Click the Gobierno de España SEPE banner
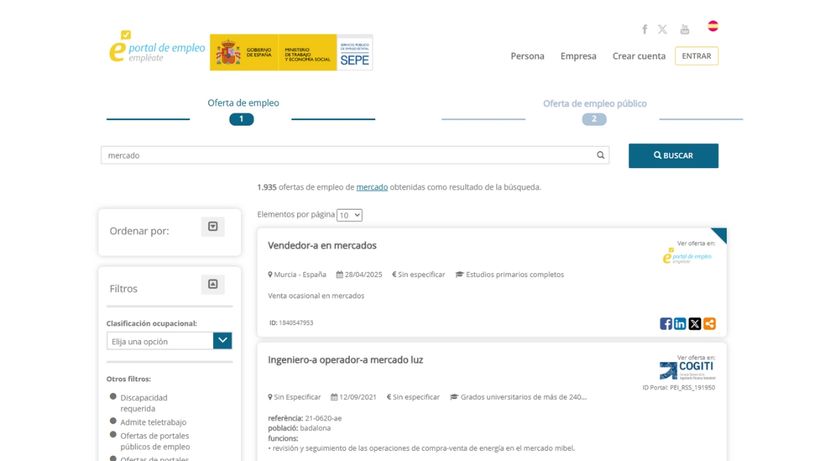The width and height of the screenshot is (820, 461). [x=291, y=52]
